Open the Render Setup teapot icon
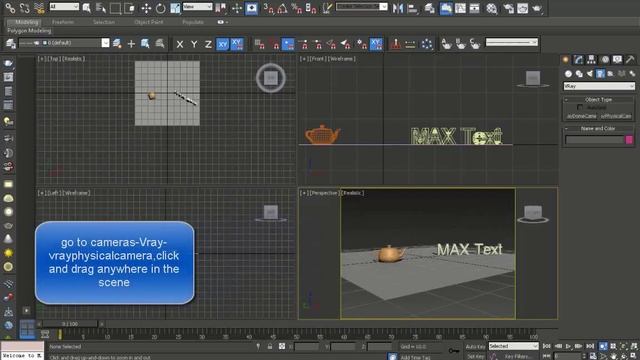 click(x=509, y=8)
